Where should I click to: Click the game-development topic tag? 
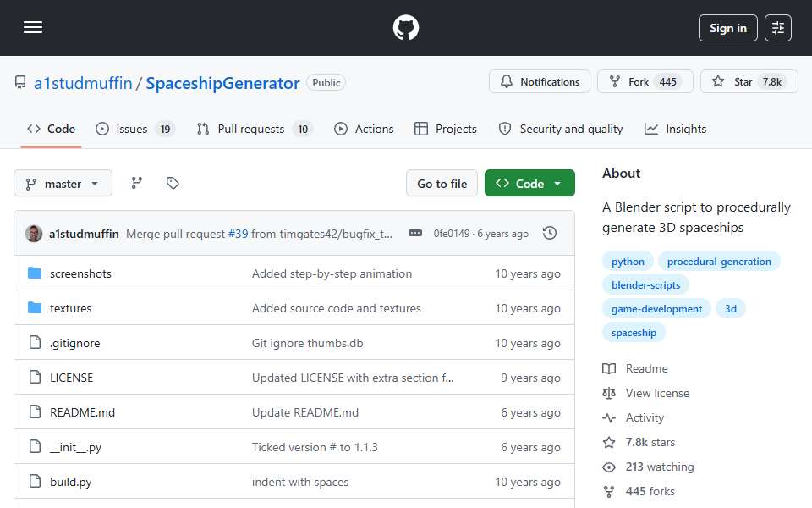(656, 309)
